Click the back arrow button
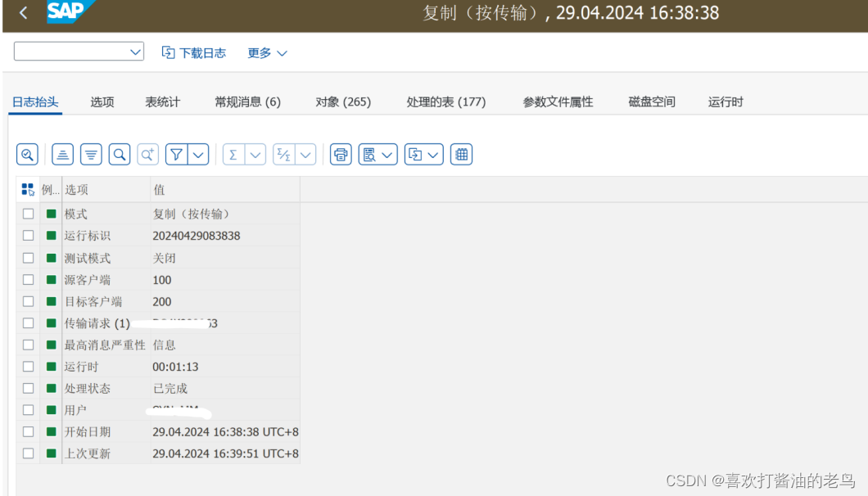Image resolution: width=868 pixels, height=496 pixels. (x=22, y=12)
